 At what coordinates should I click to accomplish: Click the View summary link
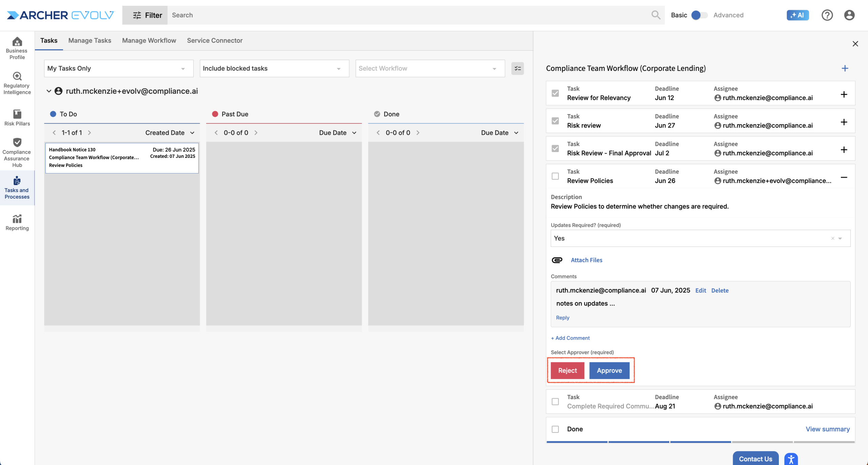point(827,429)
